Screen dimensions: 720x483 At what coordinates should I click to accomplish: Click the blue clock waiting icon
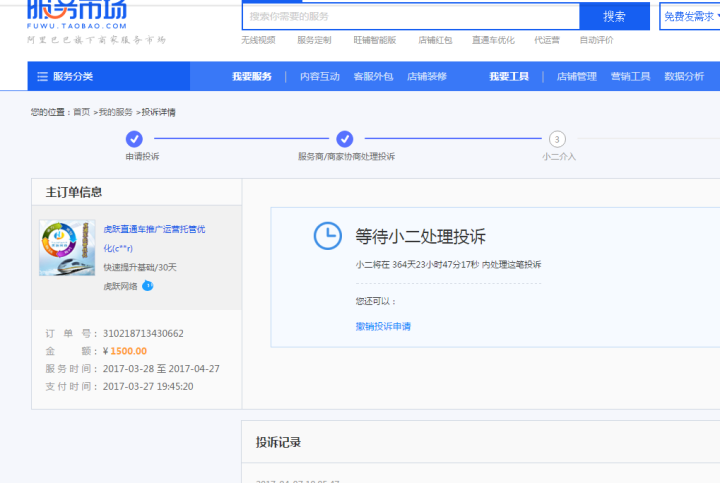(x=327, y=236)
